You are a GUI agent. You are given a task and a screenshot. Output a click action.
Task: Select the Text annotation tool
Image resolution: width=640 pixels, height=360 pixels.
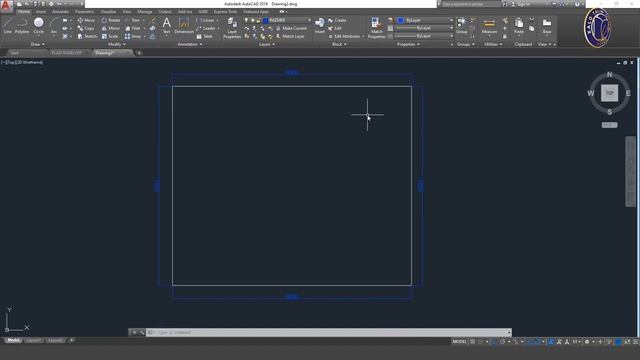point(166,26)
